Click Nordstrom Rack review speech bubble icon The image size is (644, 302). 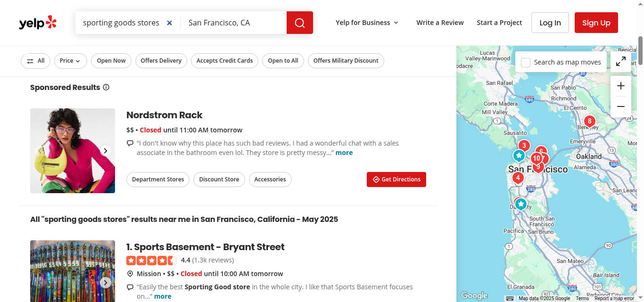click(130, 143)
